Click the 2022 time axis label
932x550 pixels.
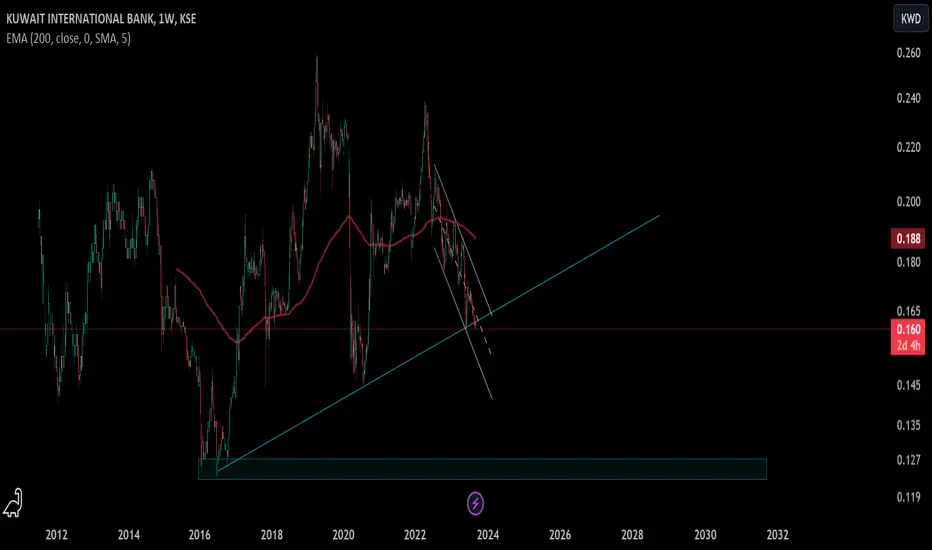pyautogui.click(x=415, y=535)
